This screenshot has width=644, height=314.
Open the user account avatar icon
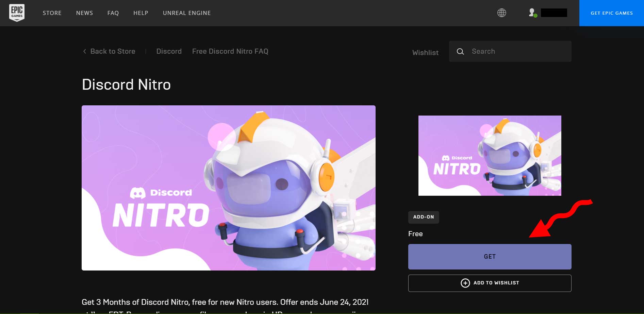[533, 13]
